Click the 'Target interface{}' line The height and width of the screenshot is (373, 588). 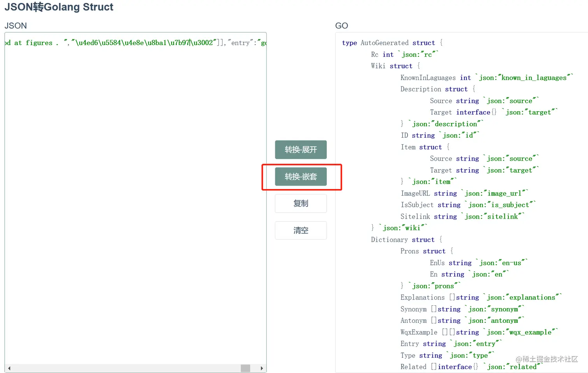[494, 112]
